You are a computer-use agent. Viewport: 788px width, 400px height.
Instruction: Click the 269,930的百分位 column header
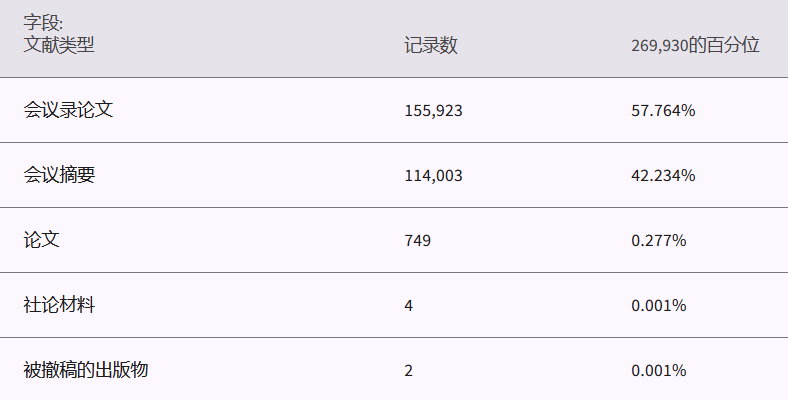[x=695, y=45]
